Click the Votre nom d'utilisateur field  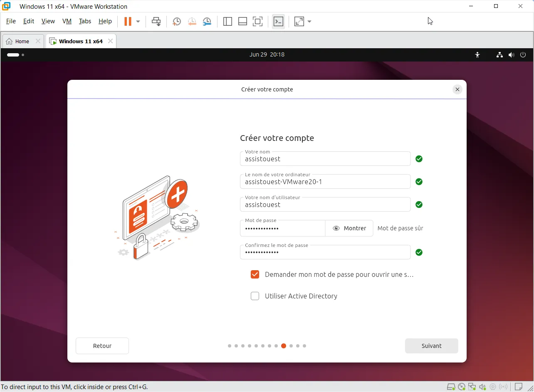point(325,205)
